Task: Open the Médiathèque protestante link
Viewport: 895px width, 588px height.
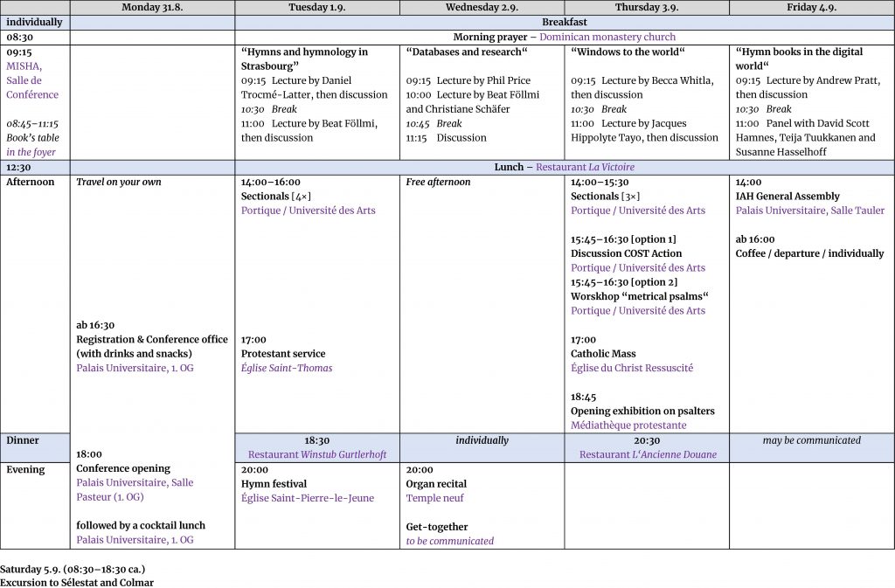Action: (628, 425)
